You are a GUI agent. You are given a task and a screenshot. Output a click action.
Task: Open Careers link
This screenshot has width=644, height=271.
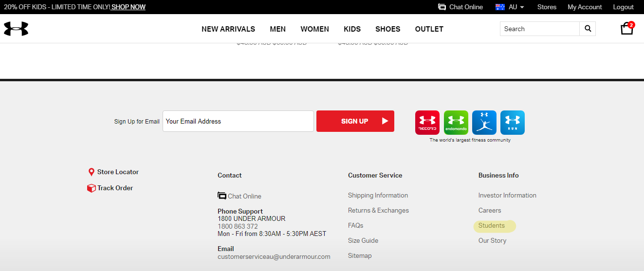point(490,210)
